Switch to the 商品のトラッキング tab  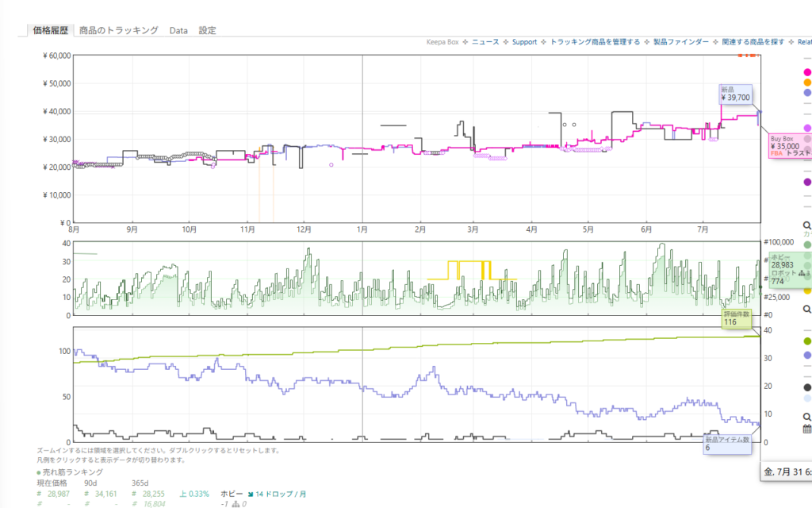pyautogui.click(x=119, y=31)
